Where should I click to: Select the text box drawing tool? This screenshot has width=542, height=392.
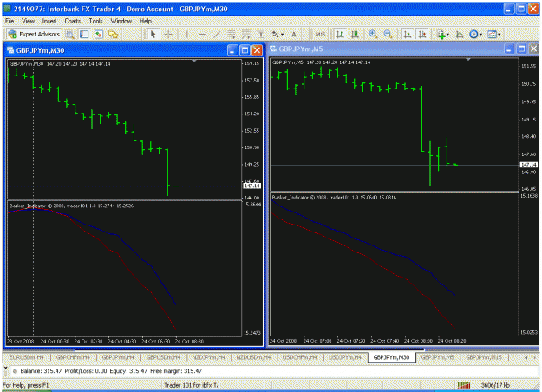(261, 34)
